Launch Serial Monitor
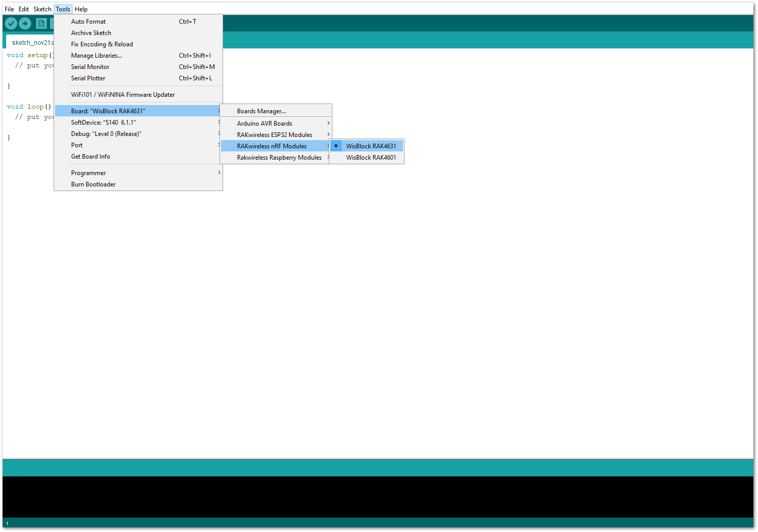The image size is (758, 532). coord(138,67)
